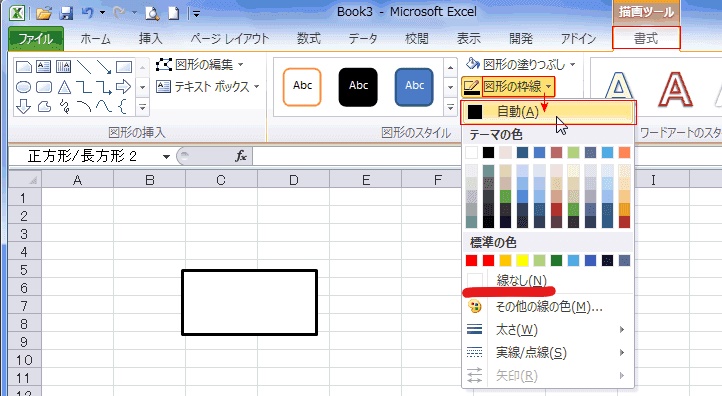Pick yellow standard color swatch
This screenshot has height=396, width=722.
(x=522, y=261)
